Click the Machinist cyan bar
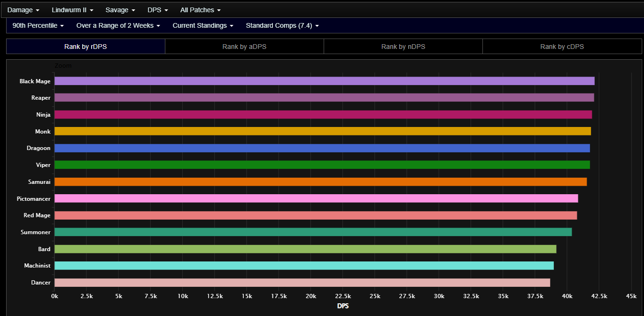Image resolution: width=644 pixels, height=316 pixels. click(x=304, y=266)
